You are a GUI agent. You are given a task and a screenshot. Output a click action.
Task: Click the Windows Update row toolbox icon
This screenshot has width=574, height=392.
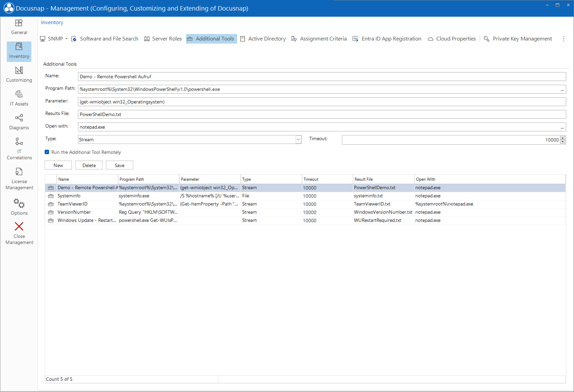[x=51, y=220]
